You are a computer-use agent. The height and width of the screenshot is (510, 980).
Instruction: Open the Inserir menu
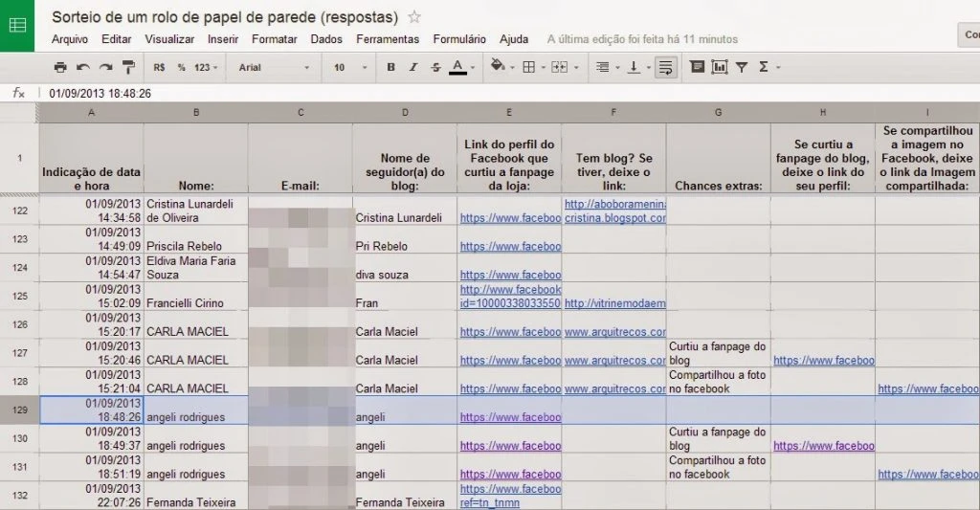click(x=223, y=38)
